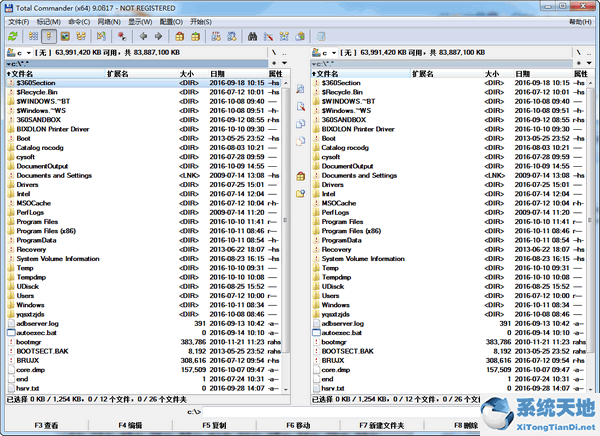Click the Copy names to clipboard icon

[300, 36]
